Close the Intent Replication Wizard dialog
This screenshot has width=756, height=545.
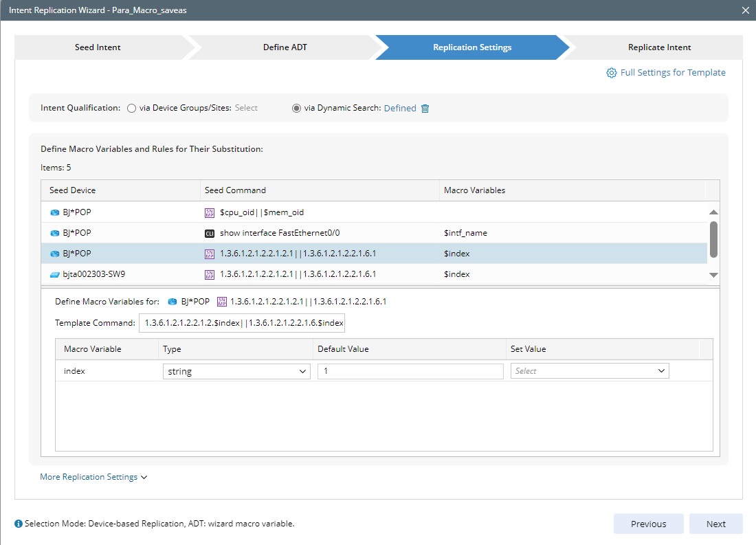(746, 10)
